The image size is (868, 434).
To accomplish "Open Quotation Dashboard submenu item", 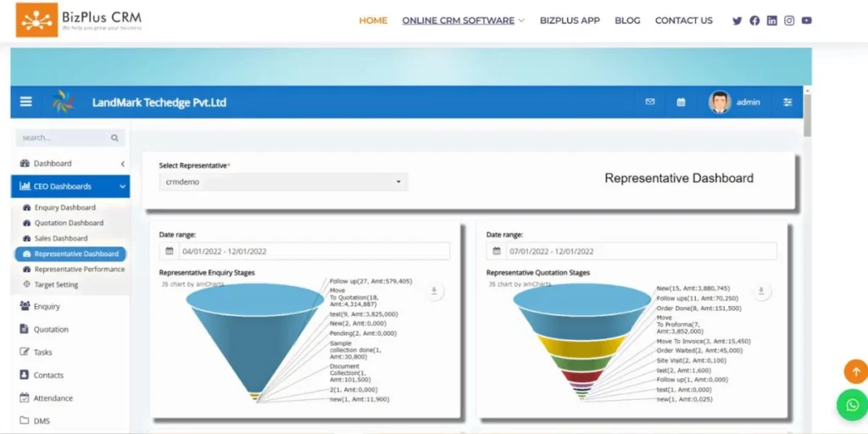I will click(x=69, y=223).
